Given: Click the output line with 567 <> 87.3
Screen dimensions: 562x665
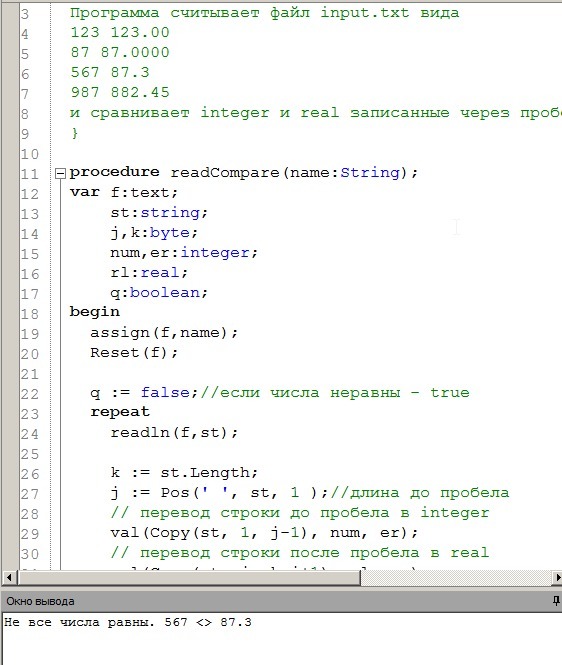Looking at the screenshot, I should [x=128, y=622].
